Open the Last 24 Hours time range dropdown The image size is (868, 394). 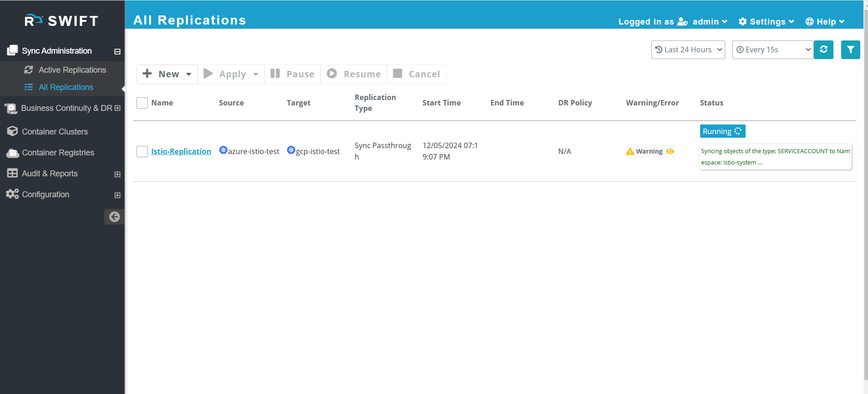[688, 50]
